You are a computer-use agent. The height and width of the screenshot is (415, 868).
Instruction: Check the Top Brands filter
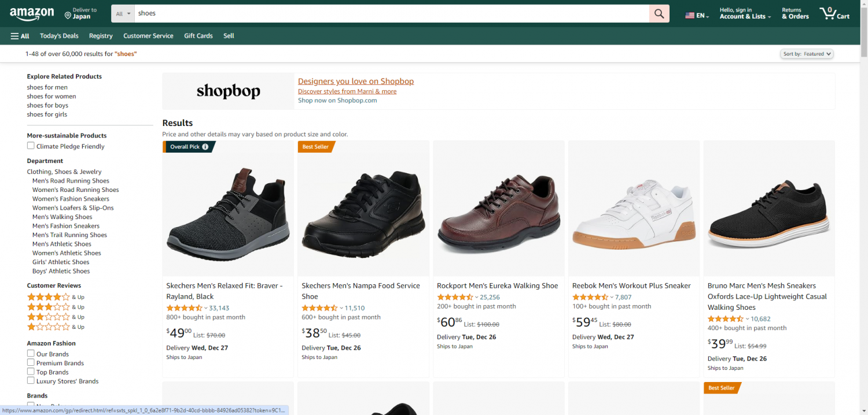pos(31,372)
